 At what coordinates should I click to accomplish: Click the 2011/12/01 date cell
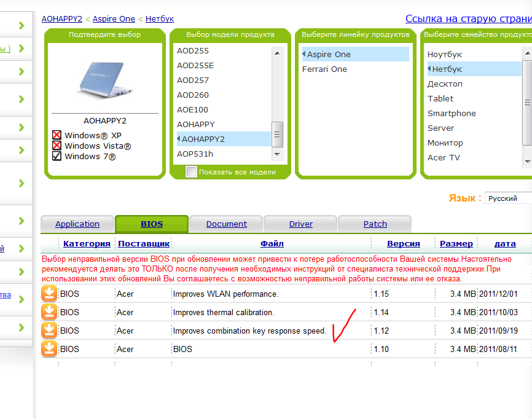point(498,294)
